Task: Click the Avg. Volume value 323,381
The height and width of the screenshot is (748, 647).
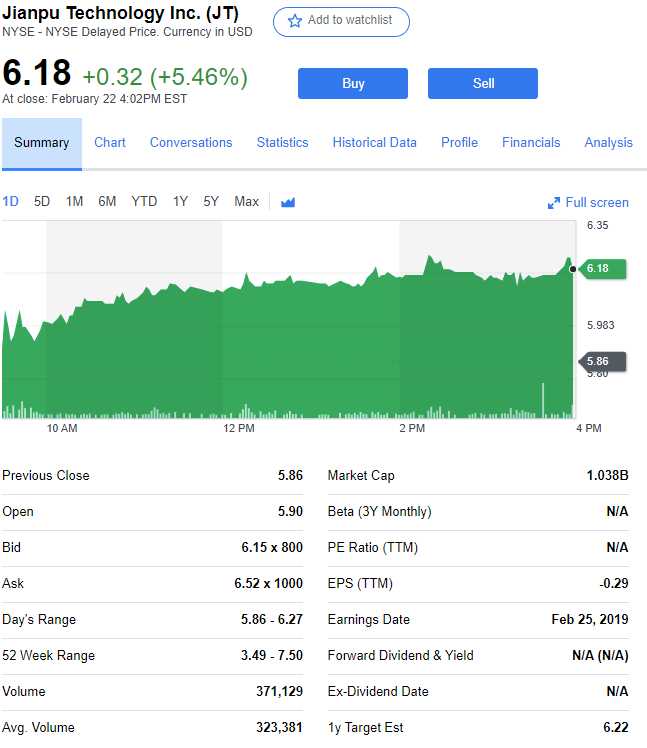Action: [x=279, y=727]
